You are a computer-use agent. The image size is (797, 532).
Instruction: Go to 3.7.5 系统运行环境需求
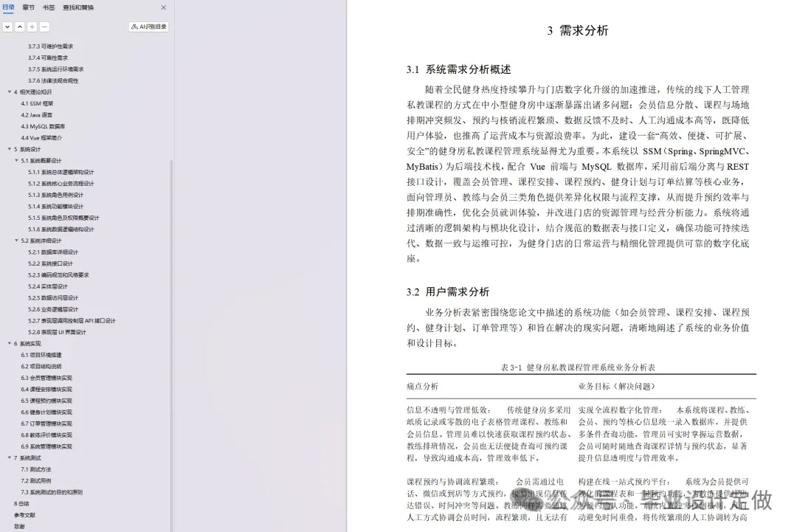[x=56, y=69]
